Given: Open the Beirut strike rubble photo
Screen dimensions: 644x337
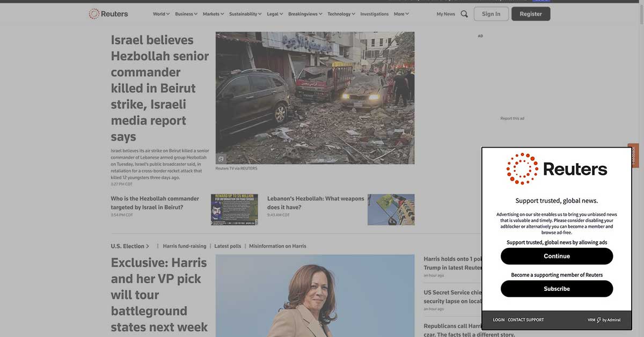Looking at the screenshot, I should click(x=315, y=98).
